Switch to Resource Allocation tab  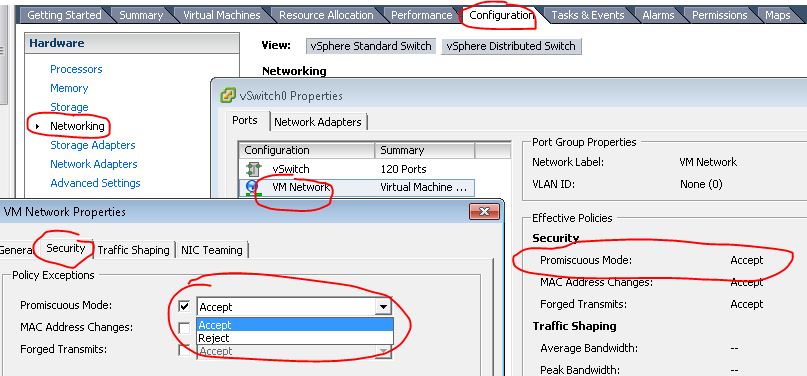326,15
